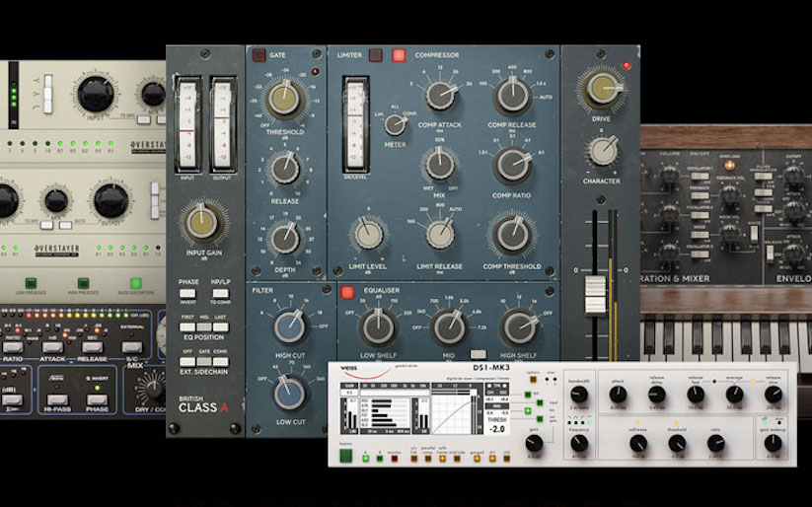Click the METER selector knob

pyautogui.click(x=395, y=124)
